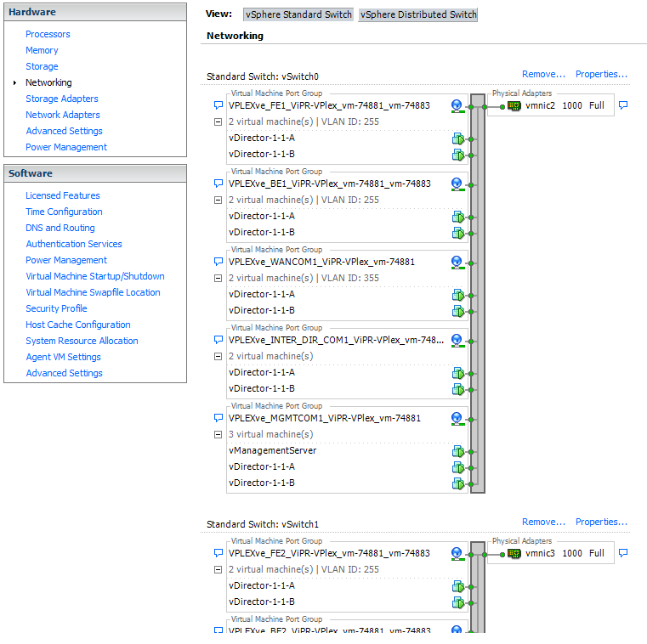This screenshot has height=644, width=647.
Task: Click the vManagementServer virtual machine icon
Action: pos(457,451)
